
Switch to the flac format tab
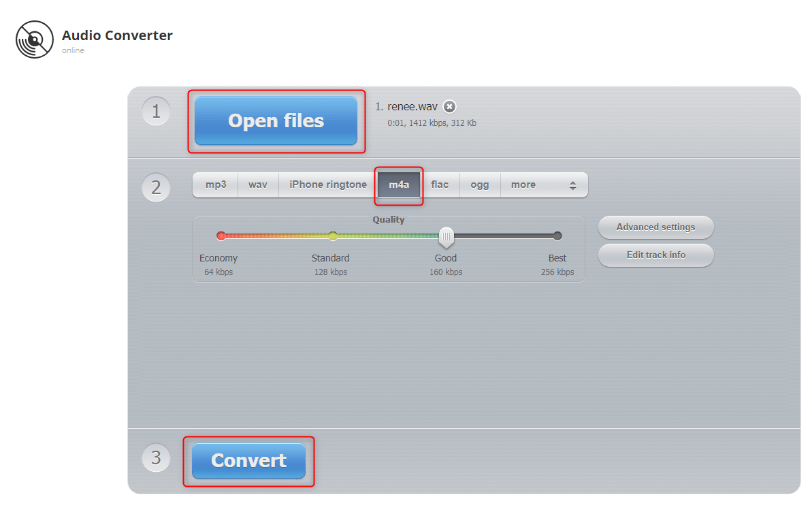440,185
